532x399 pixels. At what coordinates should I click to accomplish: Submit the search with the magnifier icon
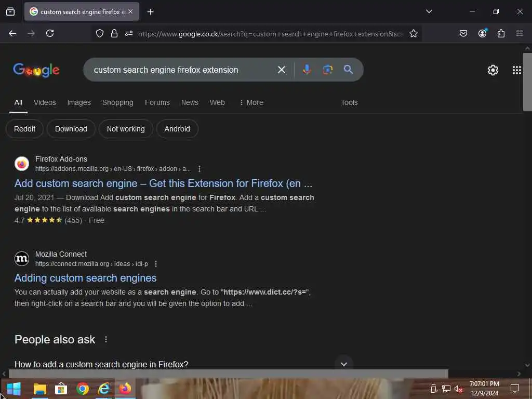[x=348, y=70]
